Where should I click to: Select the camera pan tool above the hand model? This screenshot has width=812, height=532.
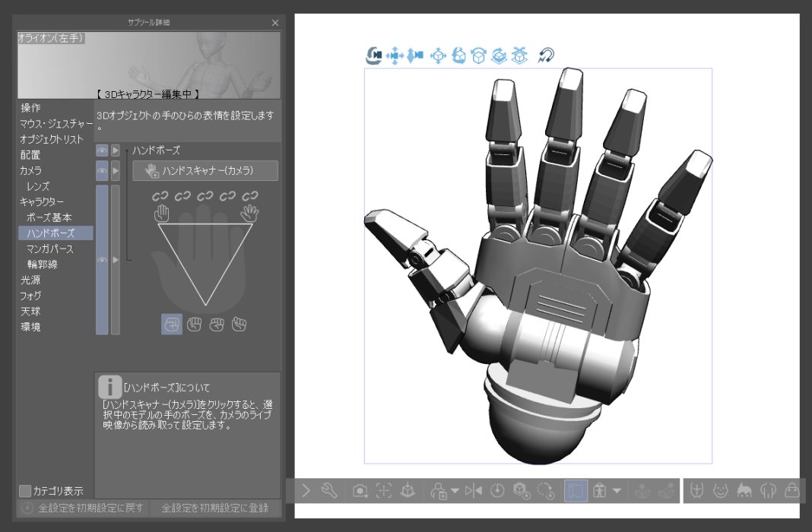coord(396,55)
